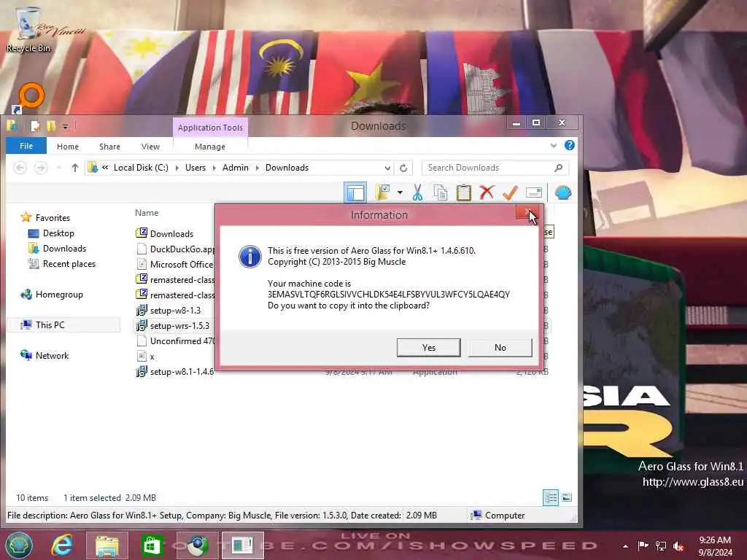Image resolution: width=747 pixels, height=560 pixels.
Task: Click the Rename box icon in toolbar
Action: pyautogui.click(x=533, y=192)
